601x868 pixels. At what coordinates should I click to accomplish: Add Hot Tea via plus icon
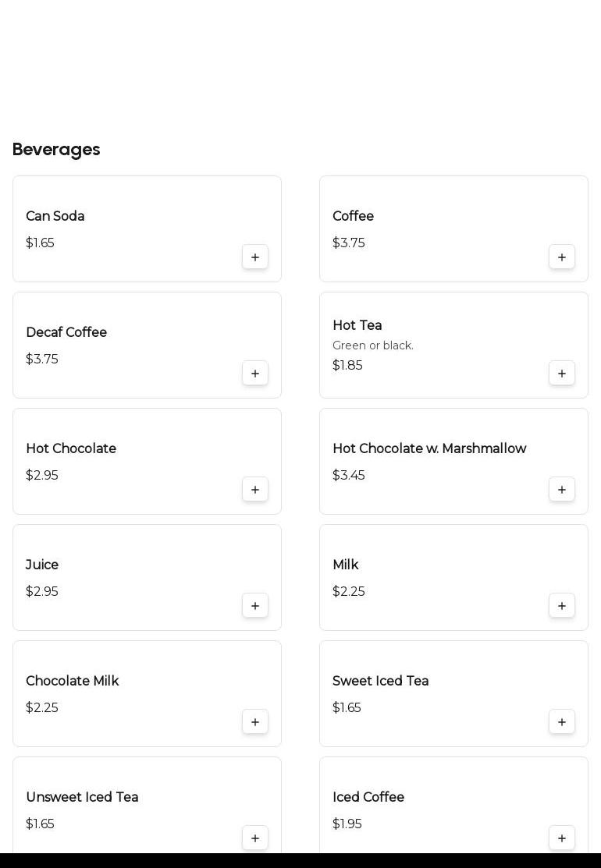(x=562, y=373)
